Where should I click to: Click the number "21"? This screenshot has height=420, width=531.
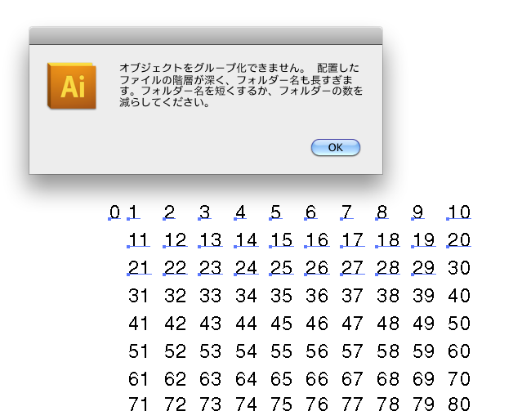pyautogui.click(x=139, y=268)
